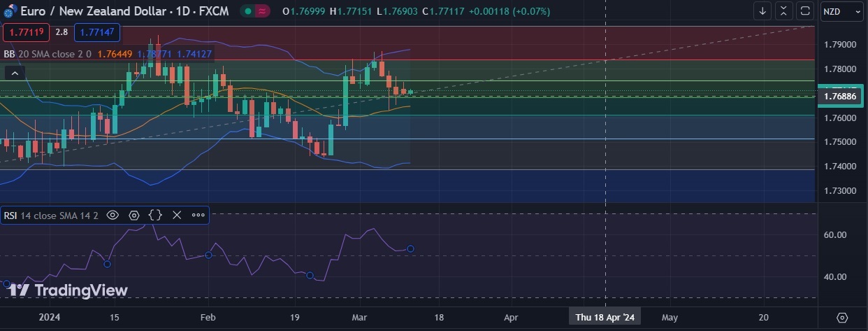868x331 pixels.
Task: Click the current price label 1.76886
Action: (x=841, y=97)
